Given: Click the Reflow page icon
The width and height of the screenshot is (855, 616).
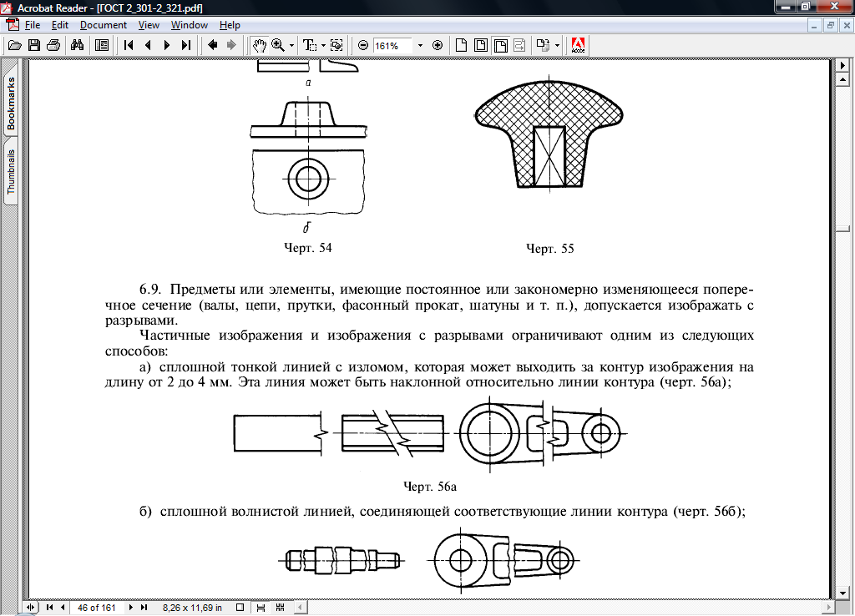Looking at the screenshot, I should point(519,45).
